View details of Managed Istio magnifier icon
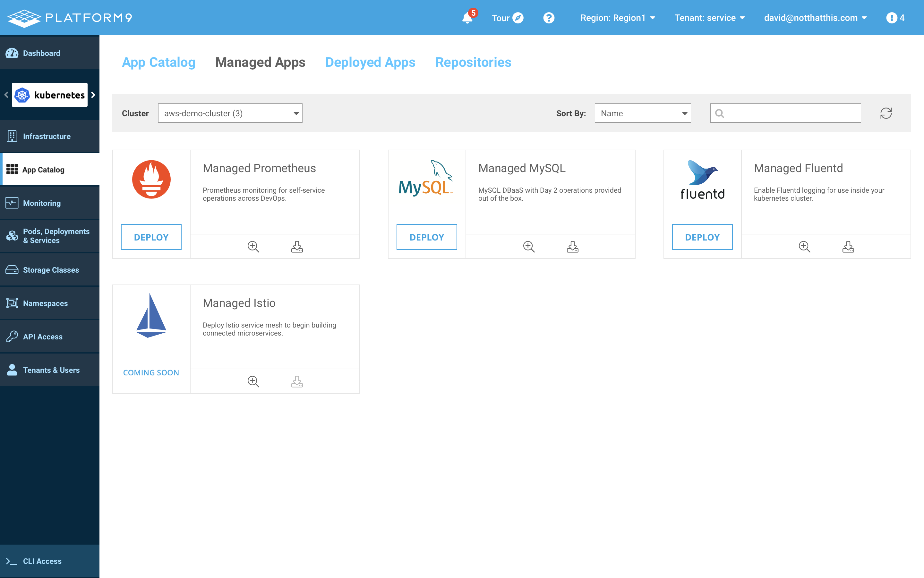924x578 pixels. pos(253,381)
